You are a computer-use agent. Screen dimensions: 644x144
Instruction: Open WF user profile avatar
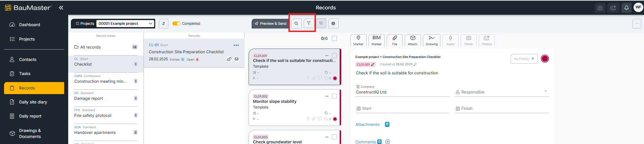638,7
